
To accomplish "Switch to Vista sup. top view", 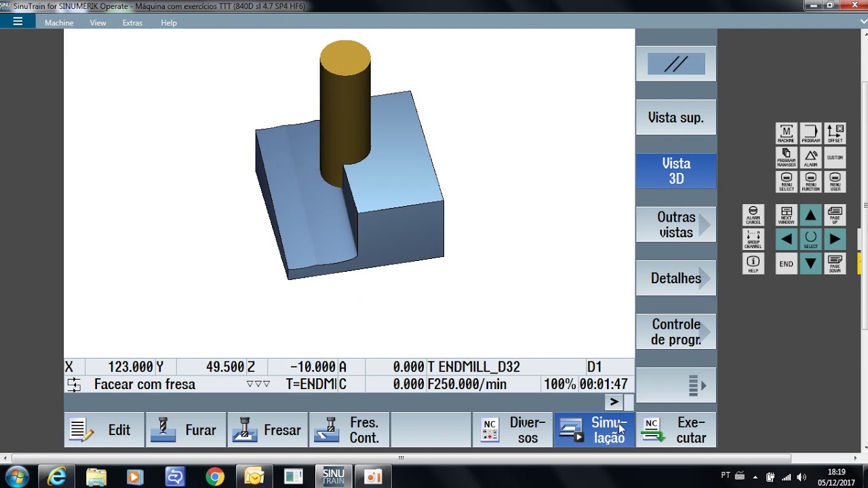I will click(x=676, y=117).
